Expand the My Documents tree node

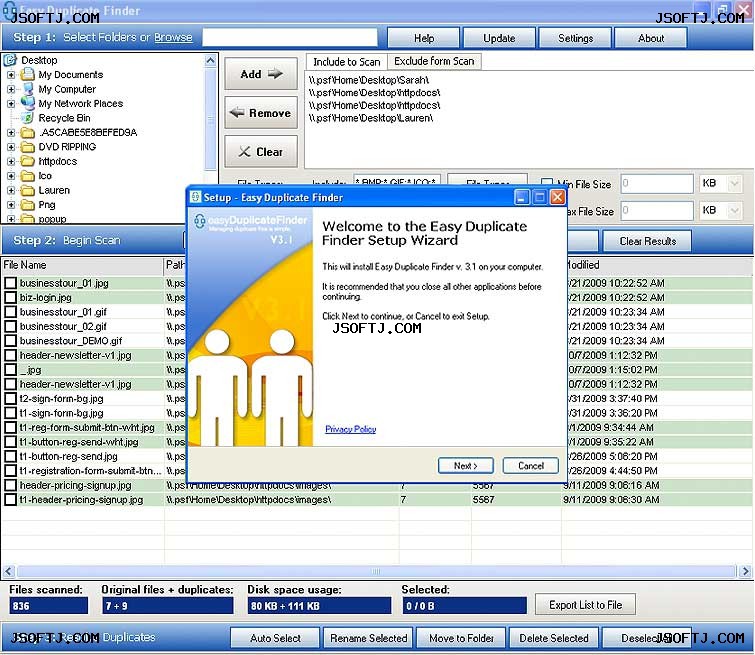coord(11,75)
